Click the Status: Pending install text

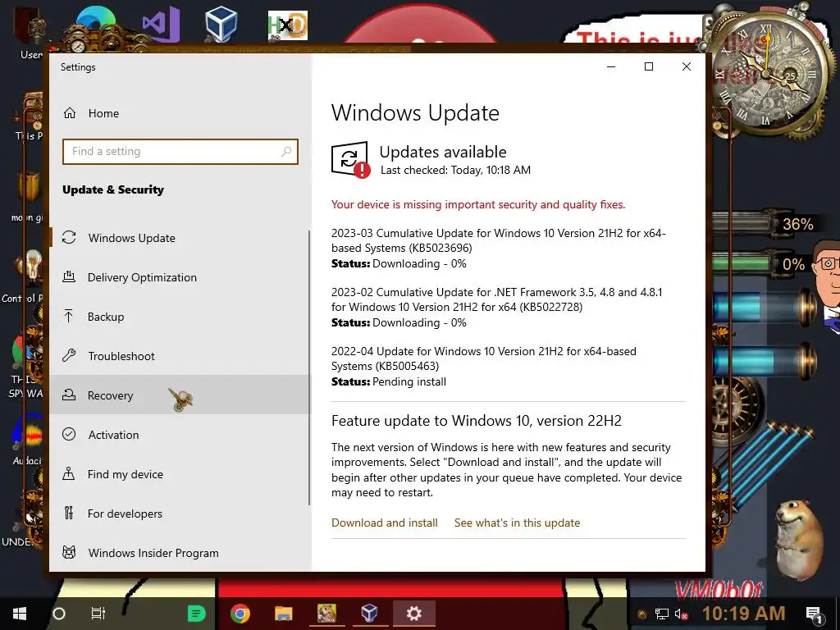(x=389, y=382)
